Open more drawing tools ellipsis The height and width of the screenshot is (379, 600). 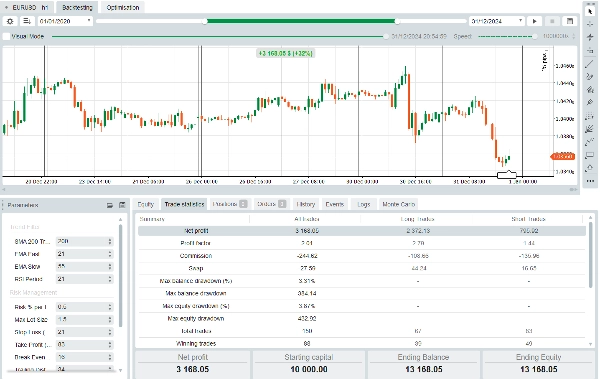(x=590, y=181)
